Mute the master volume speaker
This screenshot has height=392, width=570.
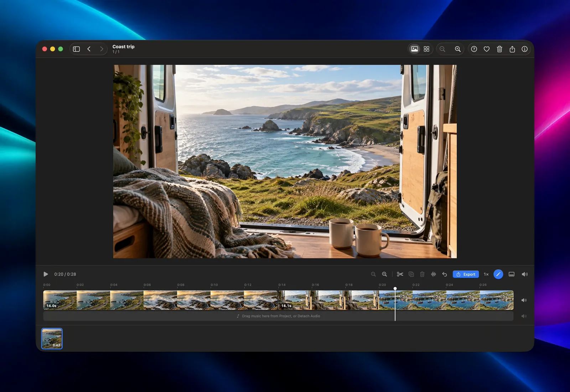[525, 274]
